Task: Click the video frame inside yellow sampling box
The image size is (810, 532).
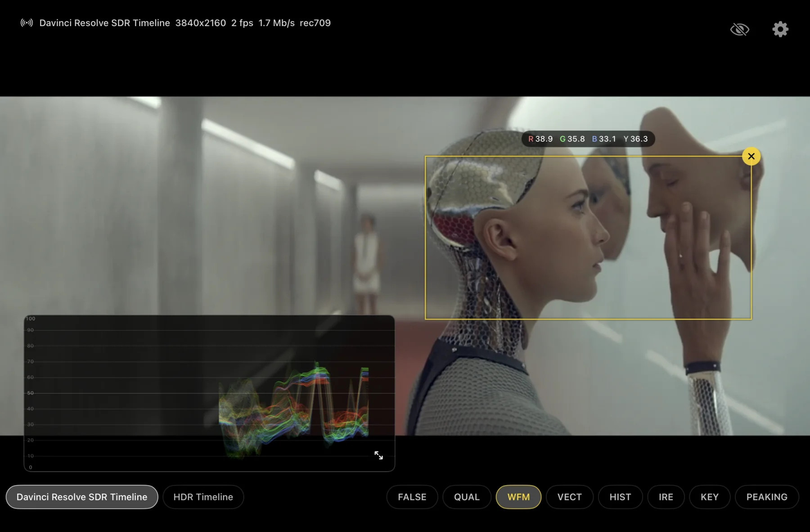Action: coord(588,238)
